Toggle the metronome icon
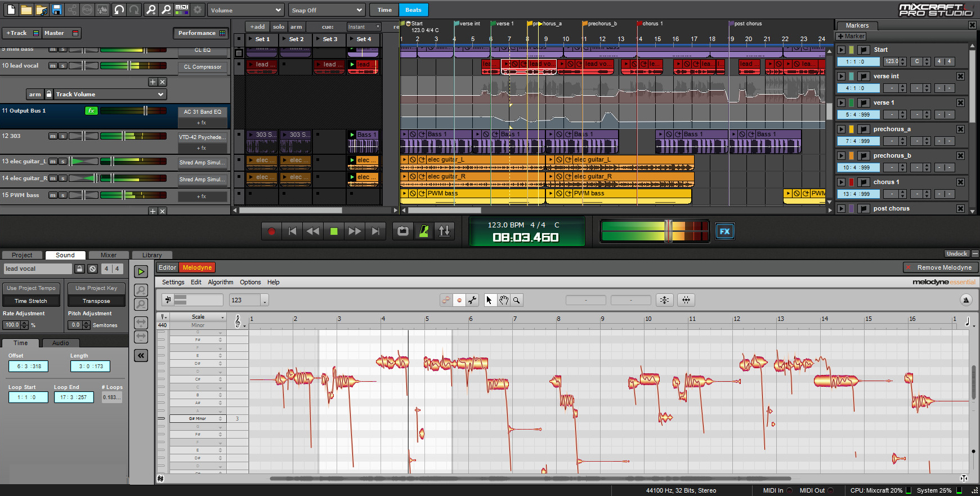 424,231
